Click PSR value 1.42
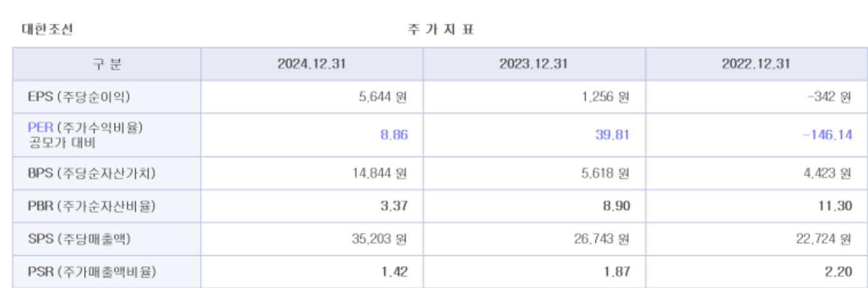The height and width of the screenshot is (288, 868). pyautogui.click(x=394, y=272)
